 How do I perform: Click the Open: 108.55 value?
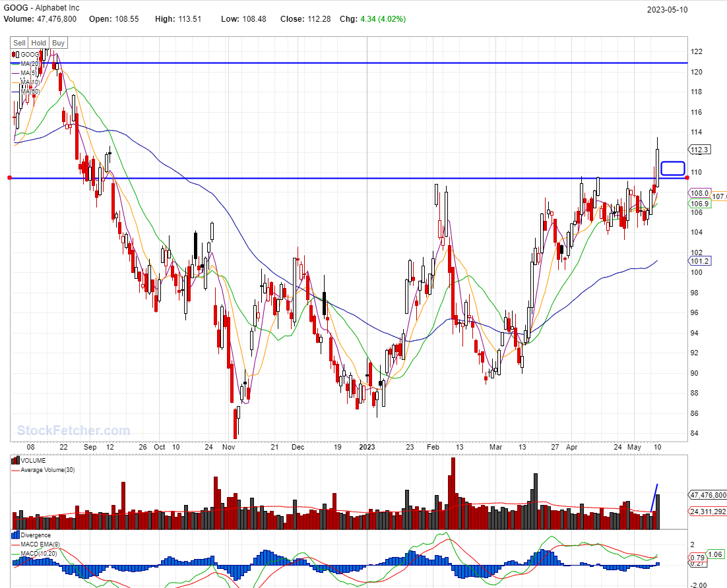[113, 19]
